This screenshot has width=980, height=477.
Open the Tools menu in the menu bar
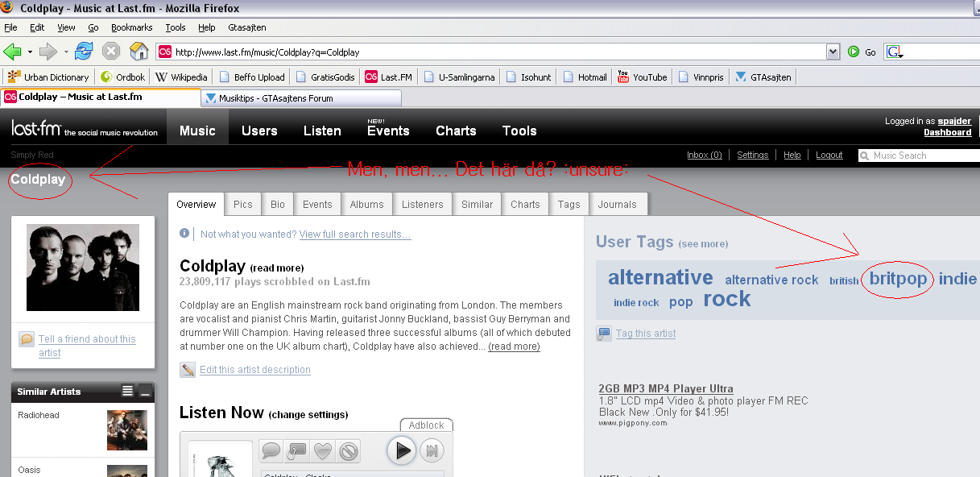pos(175,27)
